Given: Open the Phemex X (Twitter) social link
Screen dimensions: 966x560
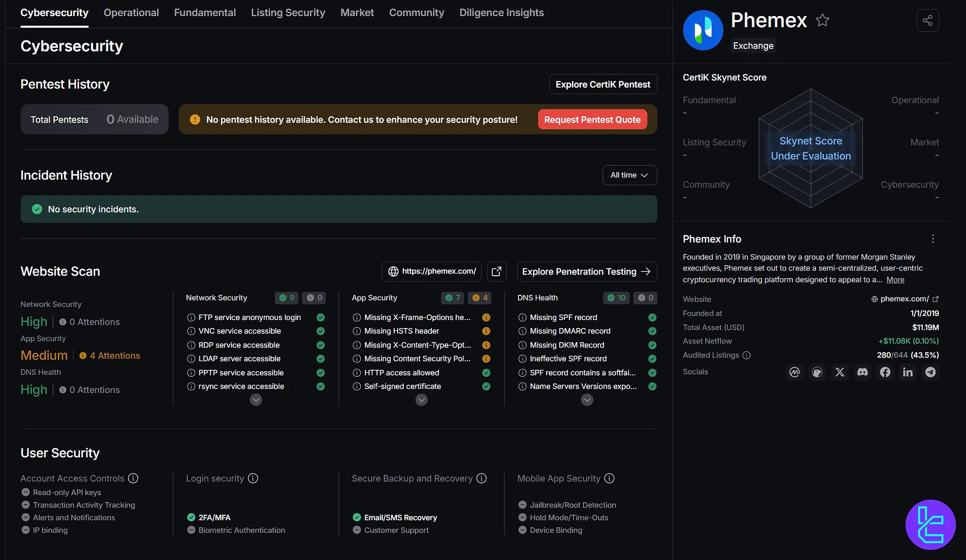Looking at the screenshot, I should click(x=840, y=372).
